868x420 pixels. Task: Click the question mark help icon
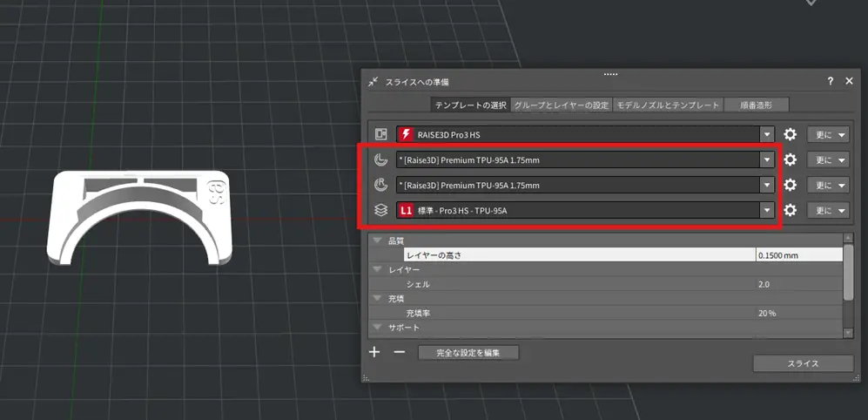click(x=831, y=81)
